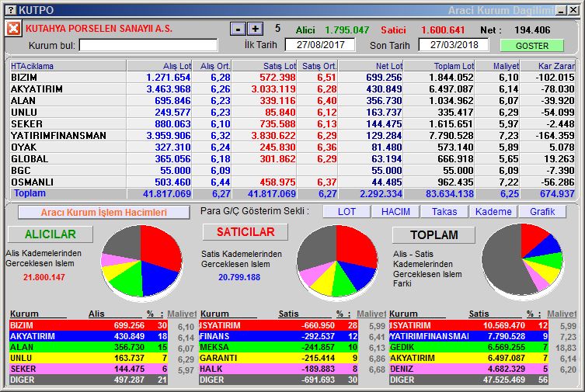Select UNLU row in main table
The height and width of the screenshot is (392, 585).
(292, 112)
